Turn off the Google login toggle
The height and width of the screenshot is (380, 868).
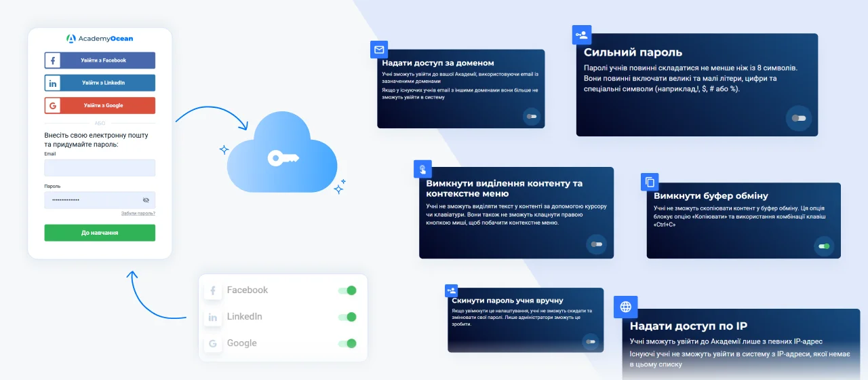pos(347,343)
